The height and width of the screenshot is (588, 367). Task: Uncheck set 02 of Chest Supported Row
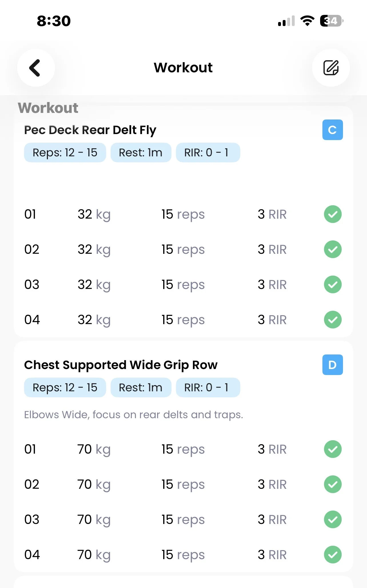[333, 484]
